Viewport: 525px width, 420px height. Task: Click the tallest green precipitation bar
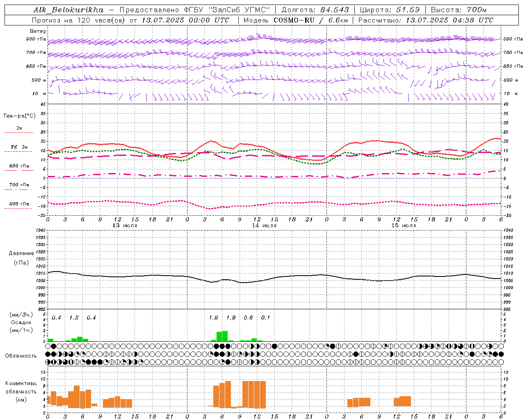coord(225,336)
